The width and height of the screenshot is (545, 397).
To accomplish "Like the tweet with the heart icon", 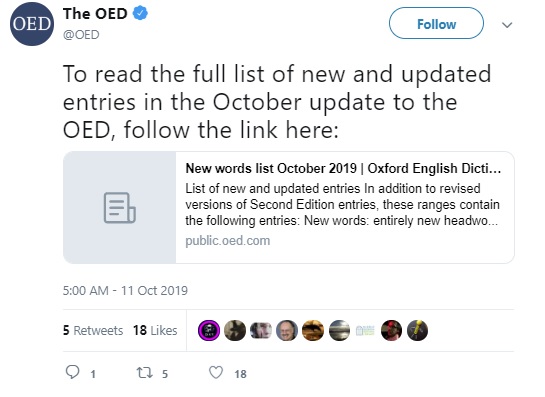I will coord(216,373).
